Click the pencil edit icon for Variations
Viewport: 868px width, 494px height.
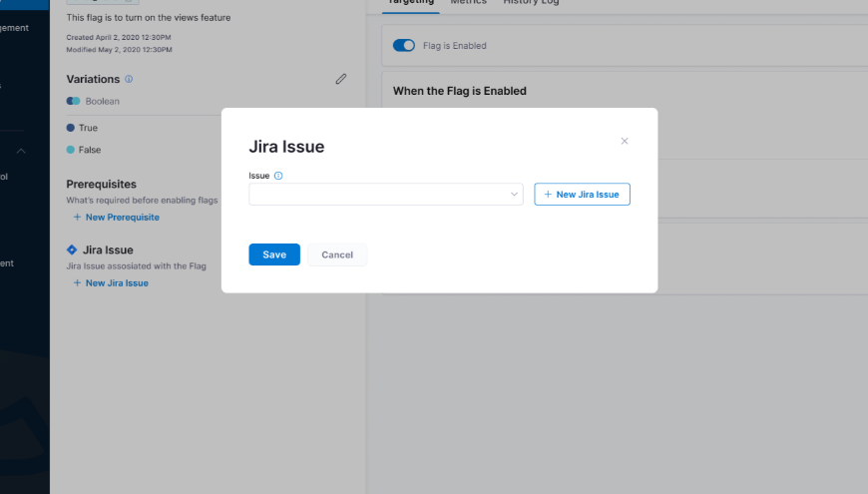tap(341, 79)
